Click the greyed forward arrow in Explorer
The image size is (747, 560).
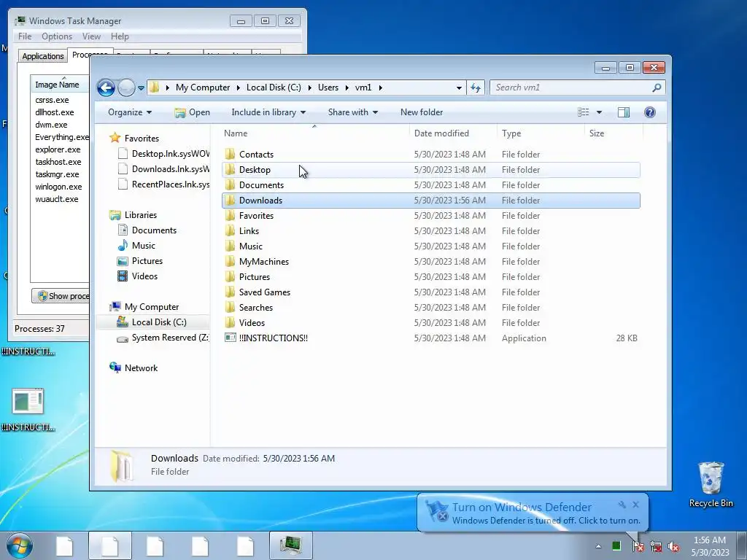click(126, 87)
